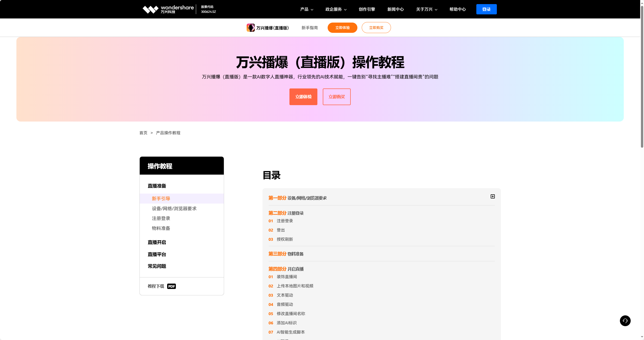Open 帮助中心 in top navigation
The image size is (644, 340).
458,9
